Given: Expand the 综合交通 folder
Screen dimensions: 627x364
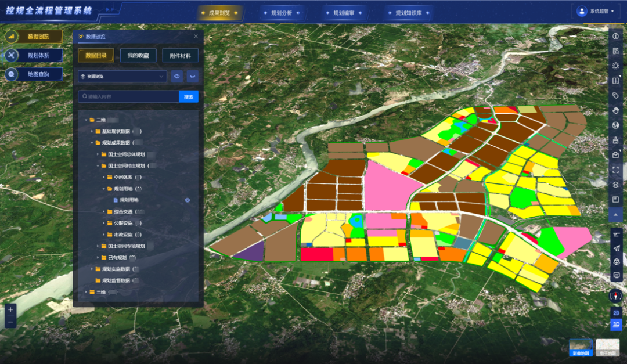Looking at the screenshot, I should tap(105, 212).
